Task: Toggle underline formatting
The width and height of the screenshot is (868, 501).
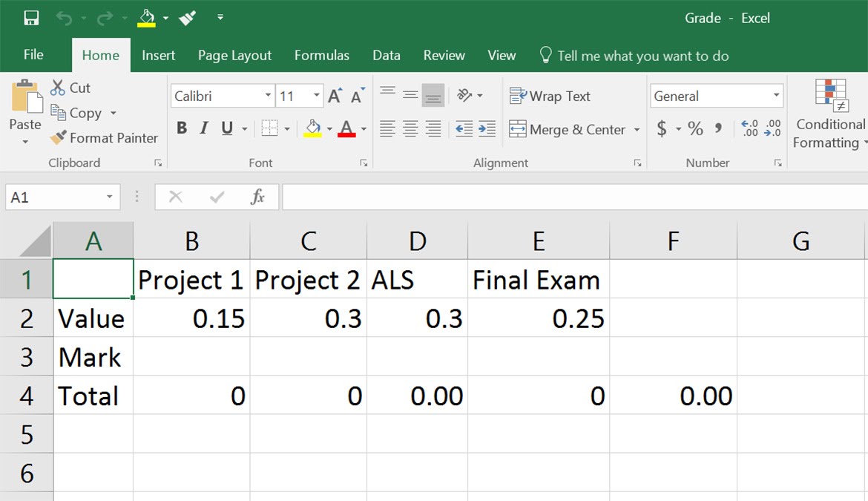Action: coord(227,128)
